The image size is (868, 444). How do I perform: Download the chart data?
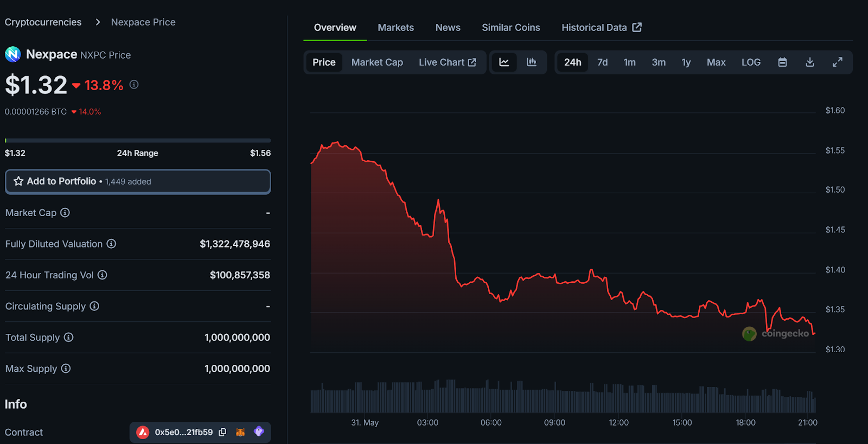810,62
